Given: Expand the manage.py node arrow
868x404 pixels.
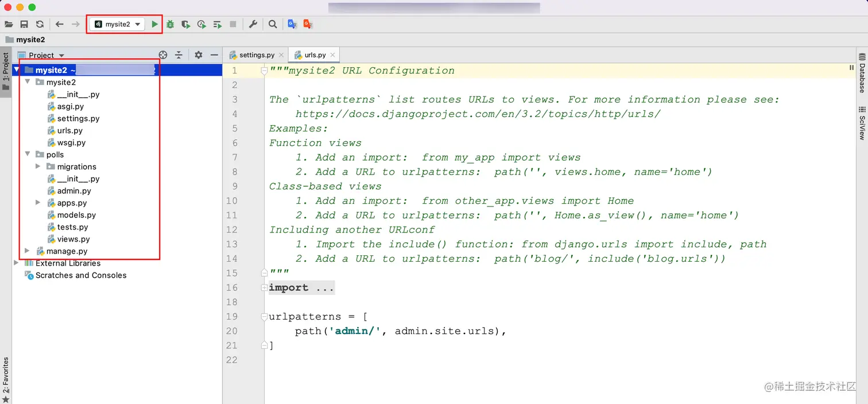Looking at the screenshot, I should coord(28,251).
